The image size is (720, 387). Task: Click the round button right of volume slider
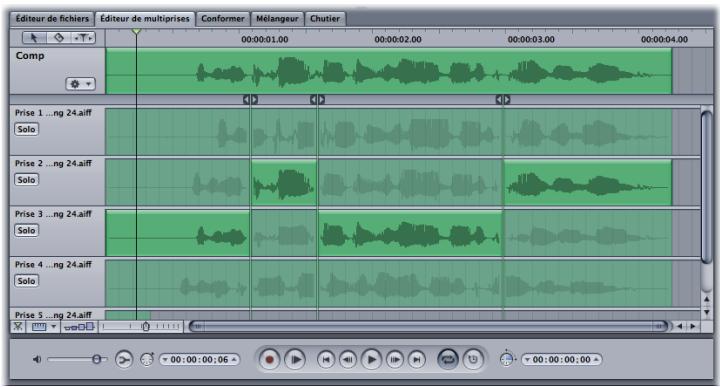coord(124,359)
